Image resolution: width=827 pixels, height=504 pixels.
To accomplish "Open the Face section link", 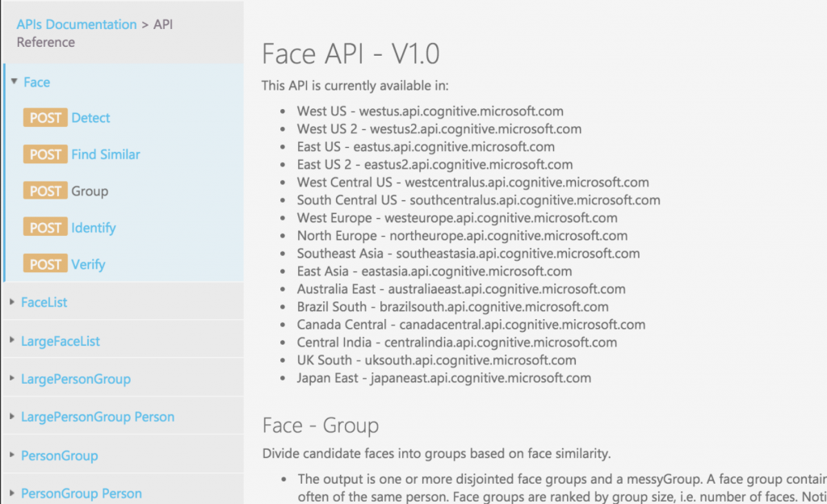I will [37, 82].
